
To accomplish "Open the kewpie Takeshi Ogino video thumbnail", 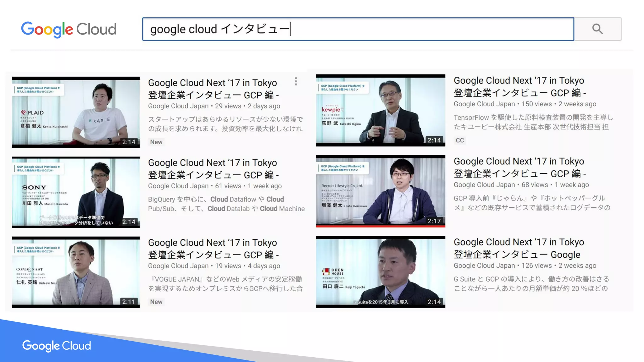I will coord(380,110).
